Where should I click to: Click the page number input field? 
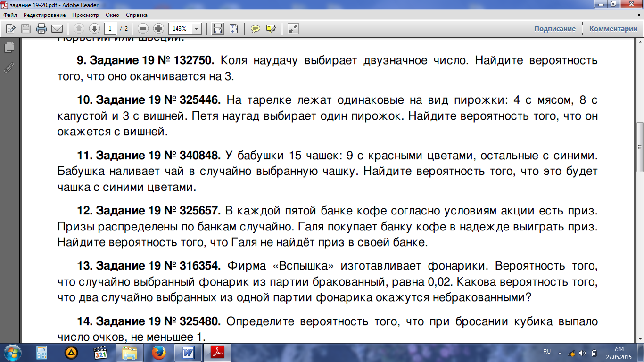[x=110, y=28]
